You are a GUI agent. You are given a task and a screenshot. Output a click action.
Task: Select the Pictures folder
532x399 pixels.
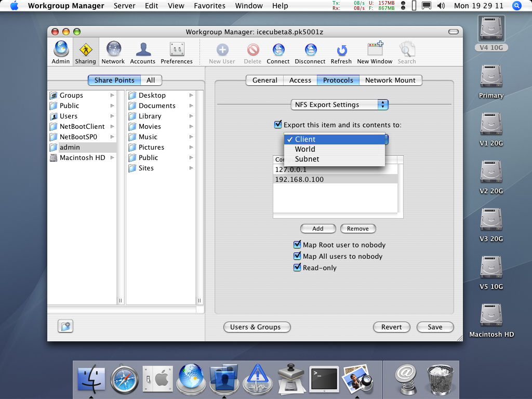[161, 147]
